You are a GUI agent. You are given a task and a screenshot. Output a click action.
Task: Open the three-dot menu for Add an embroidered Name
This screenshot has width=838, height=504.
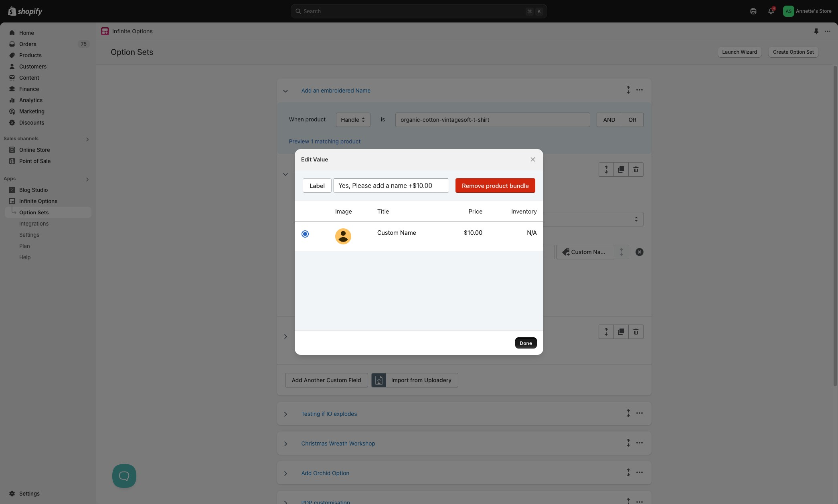(640, 90)
